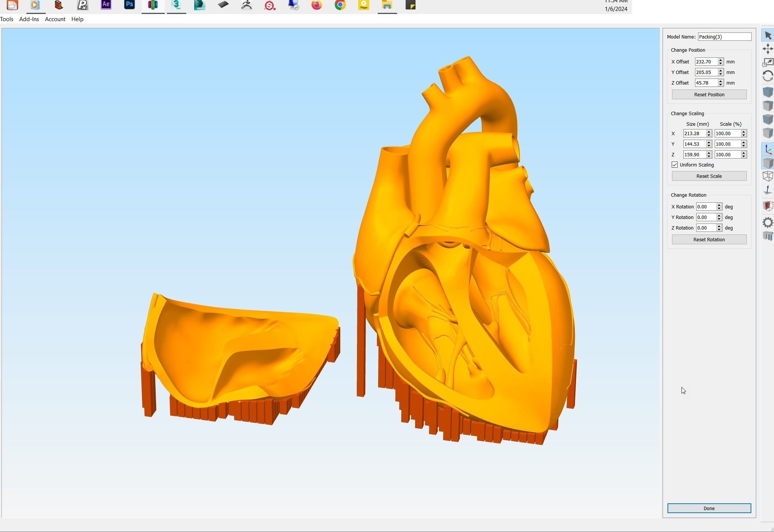Increase the Z Size (mm) spinner value

tap(709, 153)
